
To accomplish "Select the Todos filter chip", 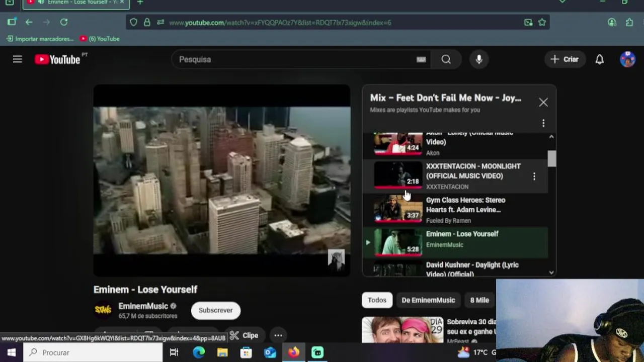I will [x=377, y=300].
